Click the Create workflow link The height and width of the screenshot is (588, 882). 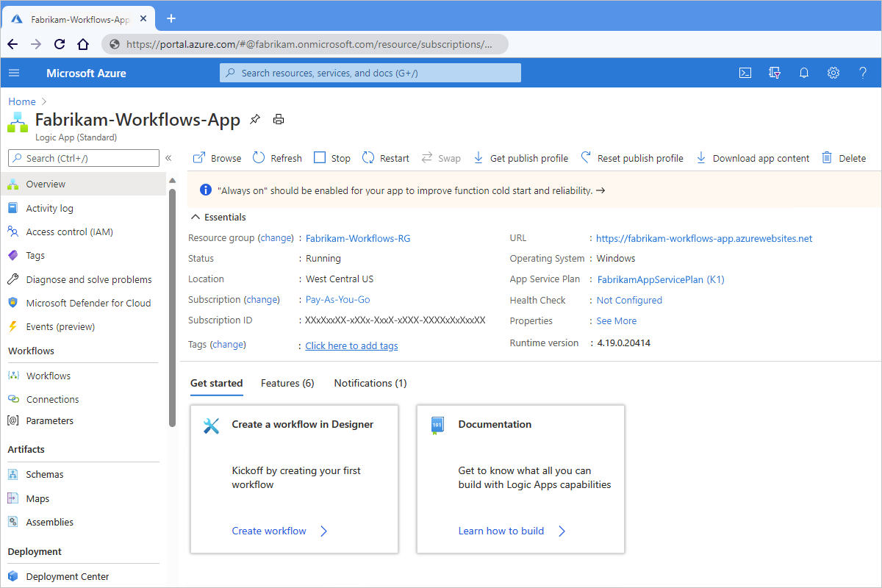(x=269, y=530)
